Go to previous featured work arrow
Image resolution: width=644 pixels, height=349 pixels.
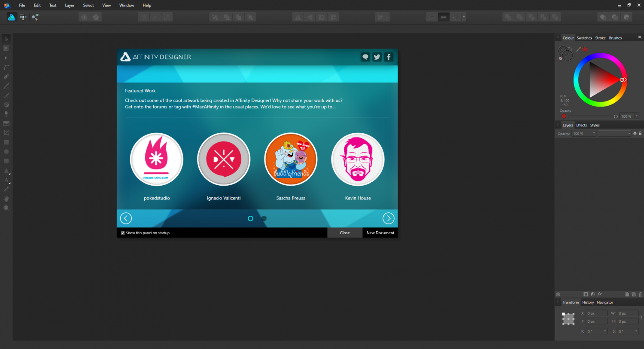126,218
